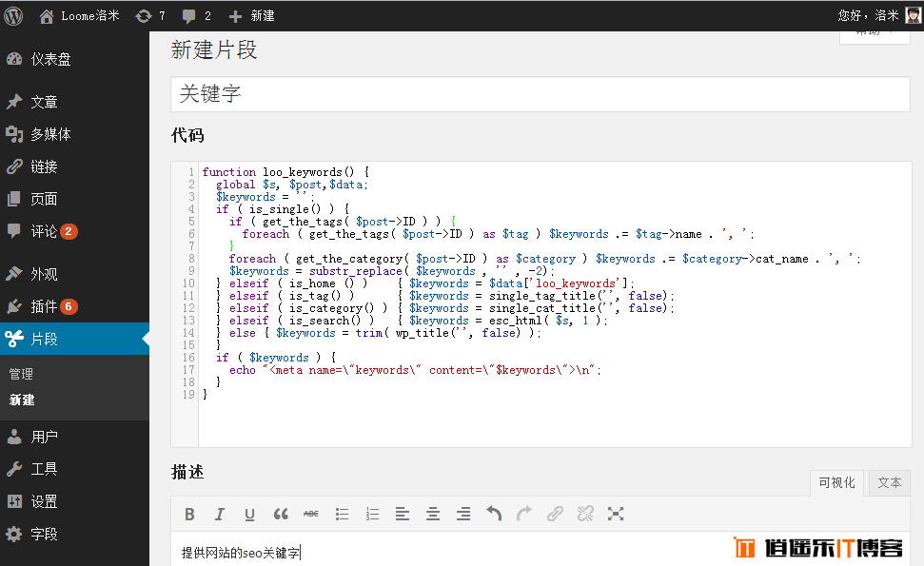Click the plugins badge 6 in sidebar

click(x=69, y=306)
